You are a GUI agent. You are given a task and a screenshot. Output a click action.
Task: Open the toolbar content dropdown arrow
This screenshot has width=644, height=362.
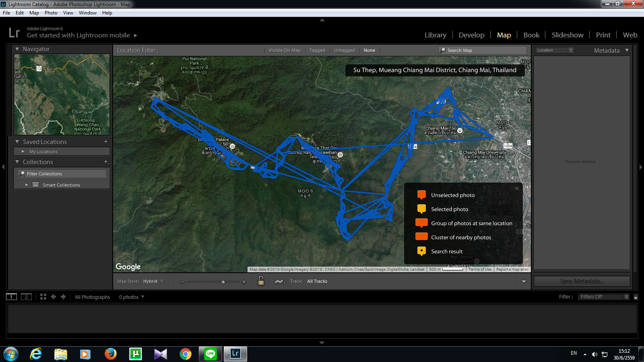524,282
